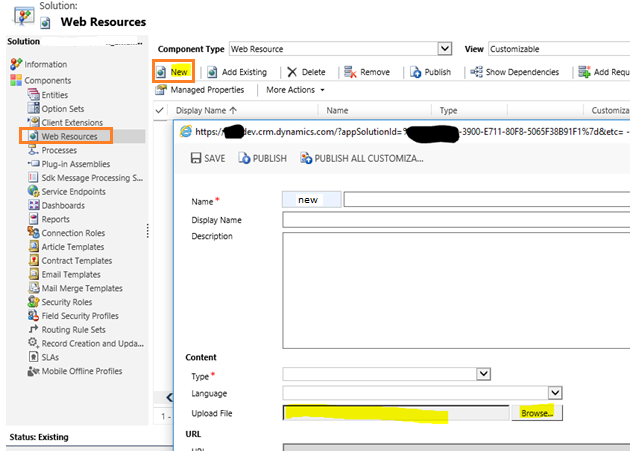Click the Information icon in sidebar

coord(16,64)
